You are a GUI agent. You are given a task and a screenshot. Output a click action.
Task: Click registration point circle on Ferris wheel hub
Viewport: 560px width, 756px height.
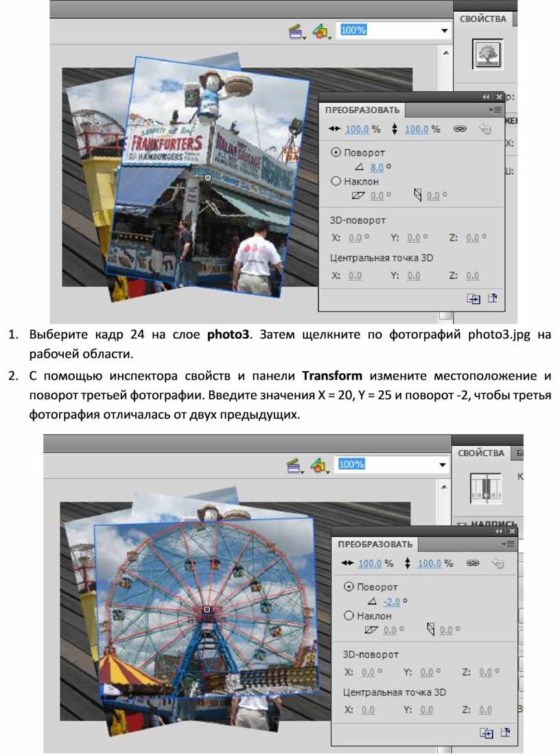point(207,609)
